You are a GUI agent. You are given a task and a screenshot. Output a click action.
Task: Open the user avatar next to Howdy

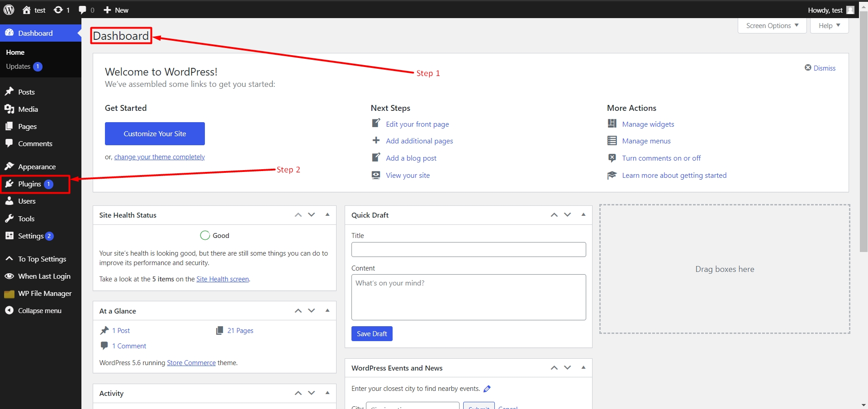(850, 10)
